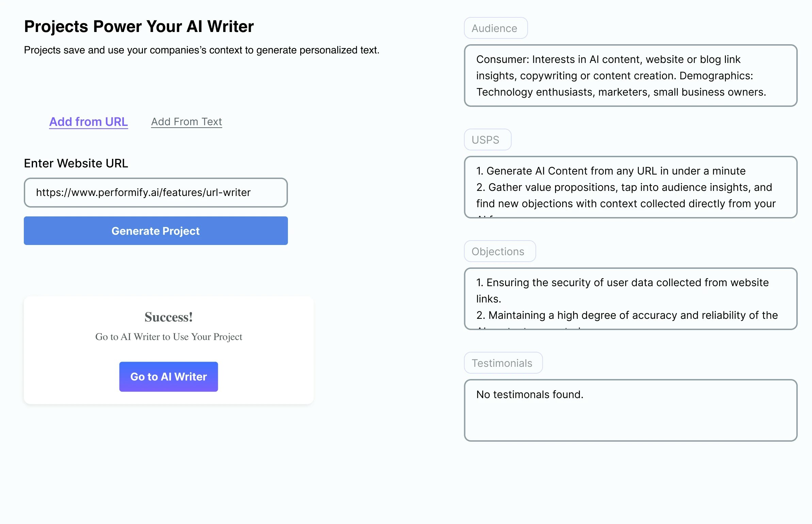
Task: Switch to the Add From Text tab
Action: [186, 122]
